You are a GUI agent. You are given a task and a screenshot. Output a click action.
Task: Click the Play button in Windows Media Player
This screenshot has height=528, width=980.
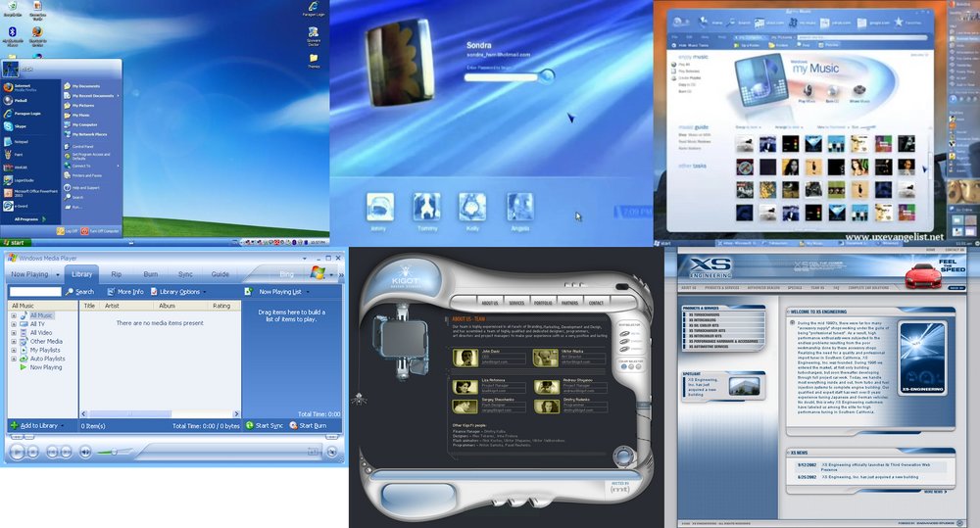[17, 452]
